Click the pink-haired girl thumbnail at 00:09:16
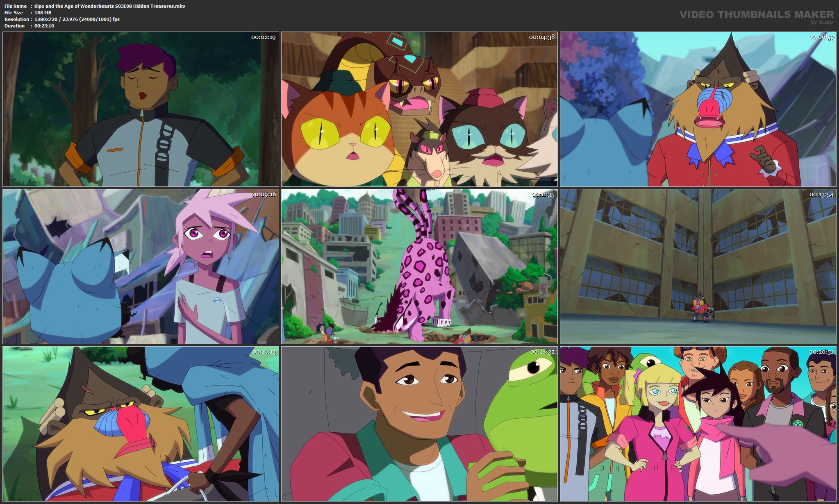 pos(141,266)
